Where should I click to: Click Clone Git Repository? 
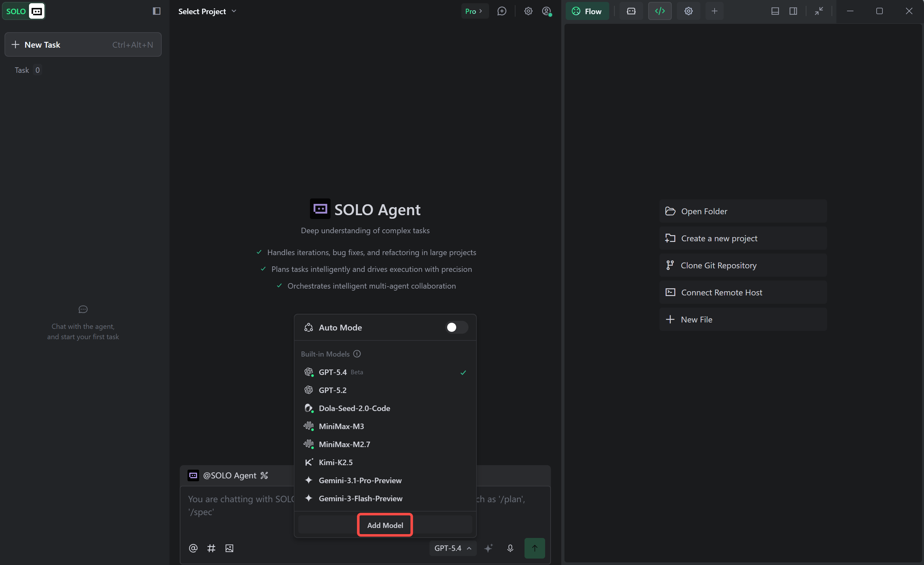point(743,265)
